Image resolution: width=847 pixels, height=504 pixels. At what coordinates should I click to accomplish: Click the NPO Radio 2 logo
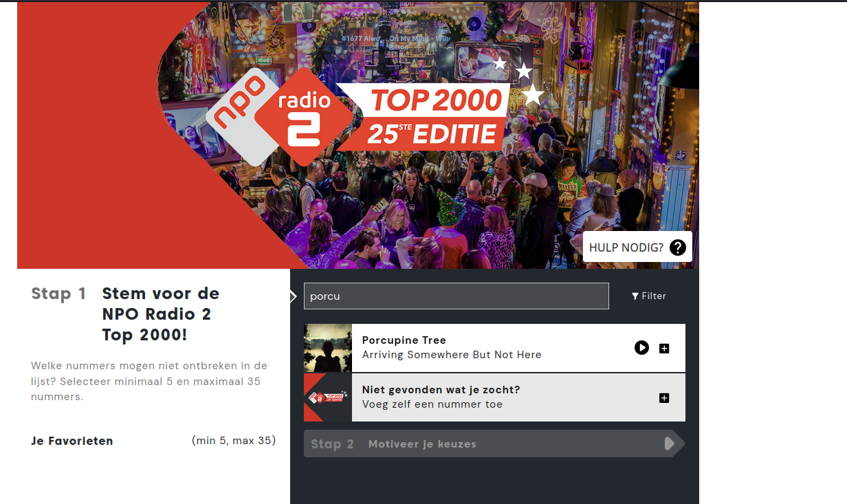279,117
